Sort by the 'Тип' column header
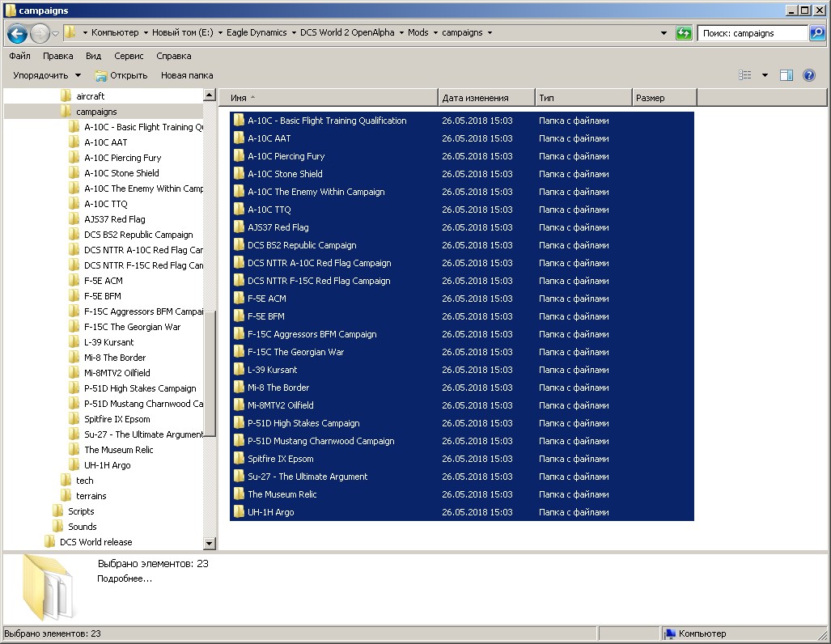The width and height of the screenshot is (831, 644). tap(583, 98)
